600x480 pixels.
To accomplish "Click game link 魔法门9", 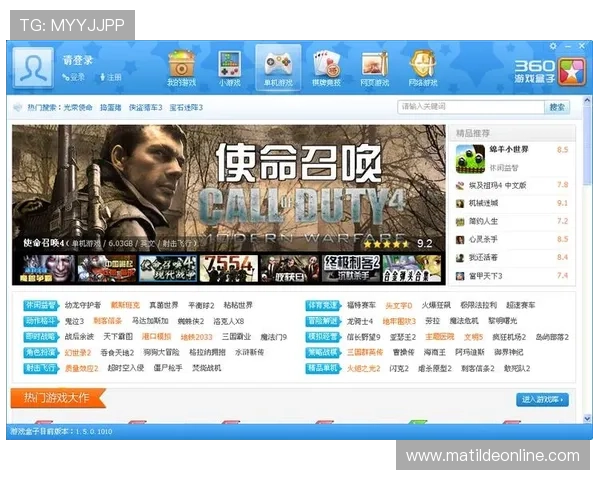I will coord(274,337).
